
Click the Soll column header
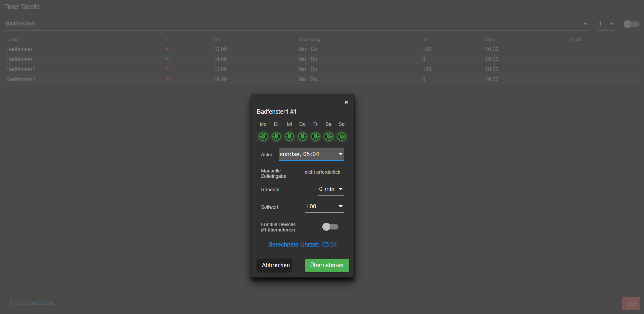coord(426,39)
